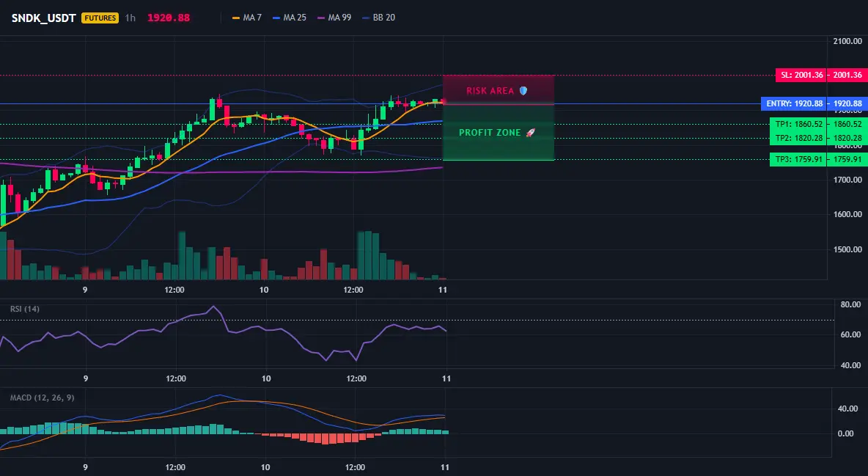The image size is (868, 476).
Task: Click the RISK AREA red box
Action: click(499, 89)
